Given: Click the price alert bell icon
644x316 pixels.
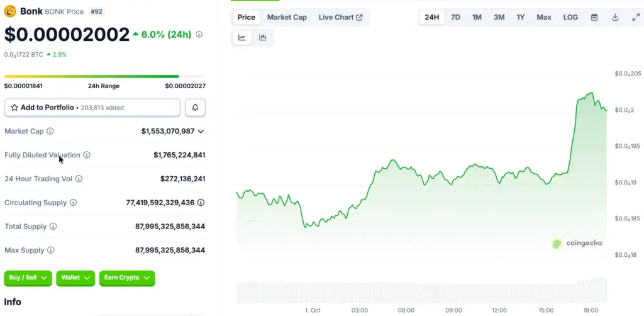Looking at the screenshot, I should [195, 108].
